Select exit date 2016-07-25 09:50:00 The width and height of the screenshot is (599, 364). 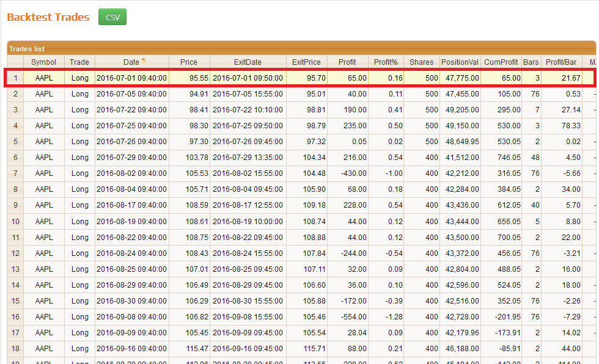coord(248,126)
